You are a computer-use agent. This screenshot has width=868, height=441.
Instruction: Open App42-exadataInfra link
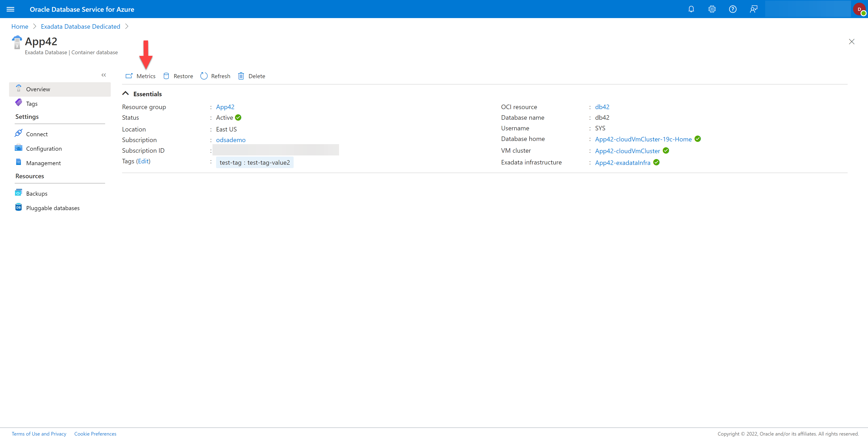[x=623, y=163]
